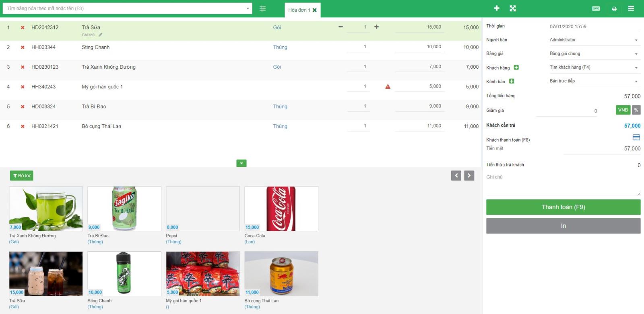Remove Sting Chanh from the invoice
The width and height of the screenshot is (644, 314).
tap(23, 47)
